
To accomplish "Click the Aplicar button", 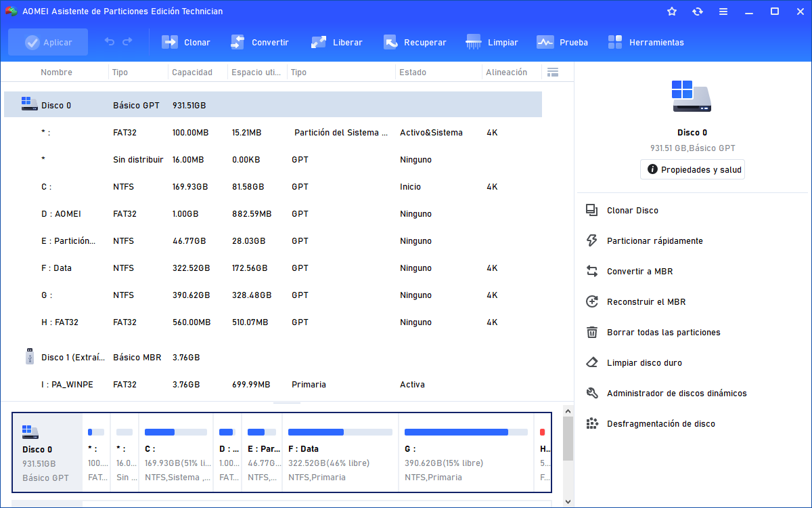I will click(48, 42).
